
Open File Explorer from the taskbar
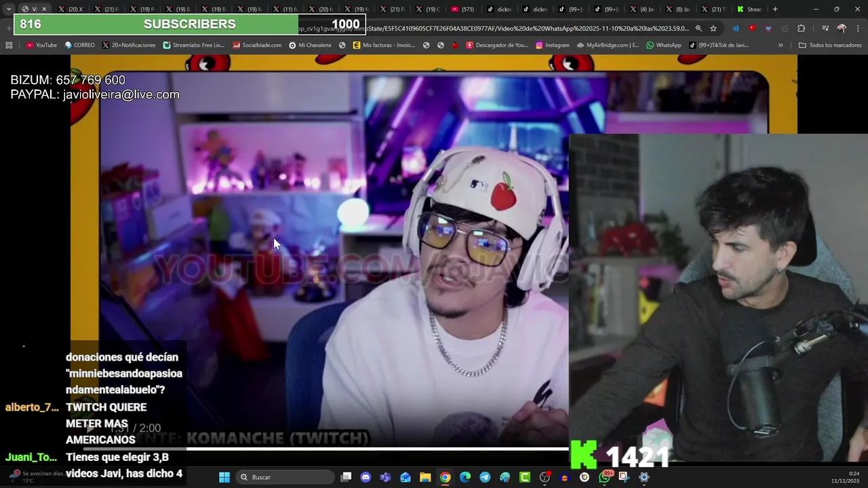pyautogui.click(x=425, y=477)
